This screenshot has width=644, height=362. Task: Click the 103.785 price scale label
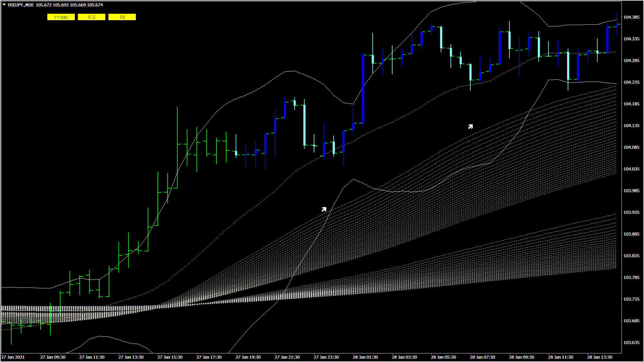(x=631, y=277)
